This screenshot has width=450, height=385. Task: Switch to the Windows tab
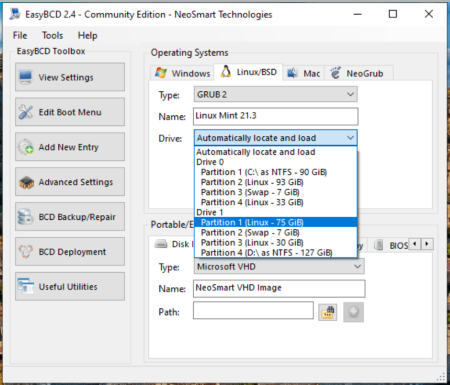(183, 73)
